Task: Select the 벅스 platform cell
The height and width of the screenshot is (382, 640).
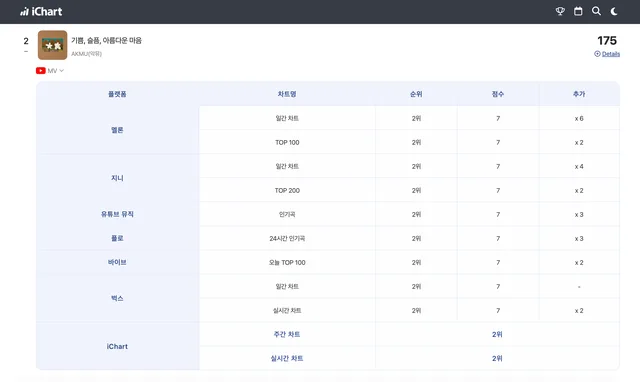Action: pyautogui.click(x=117, y=298)
